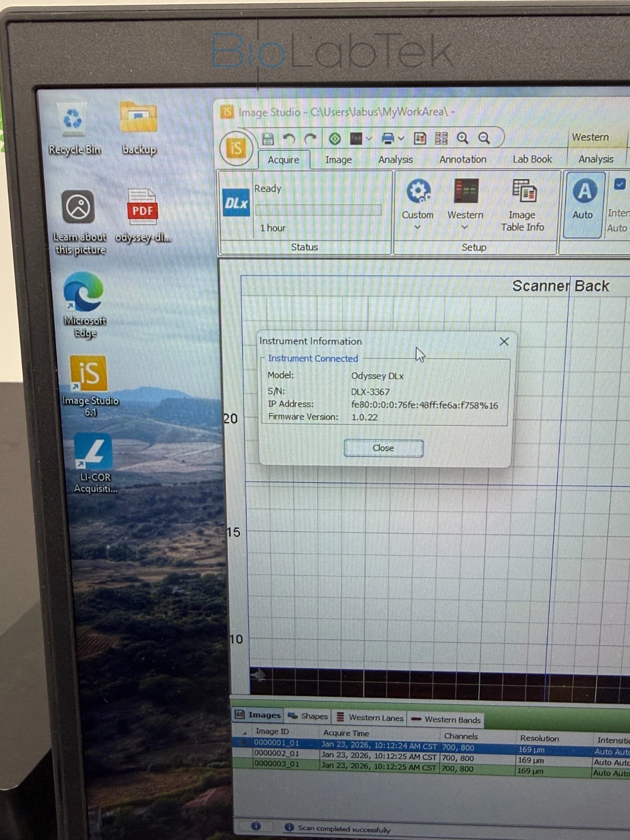Open the Image Studio application button

(x=236, y=148)
